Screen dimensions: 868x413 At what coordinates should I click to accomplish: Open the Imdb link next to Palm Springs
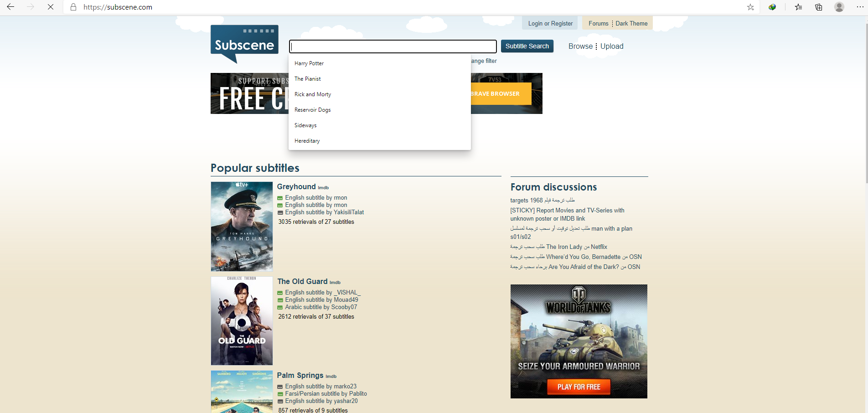tap(331, 377)
